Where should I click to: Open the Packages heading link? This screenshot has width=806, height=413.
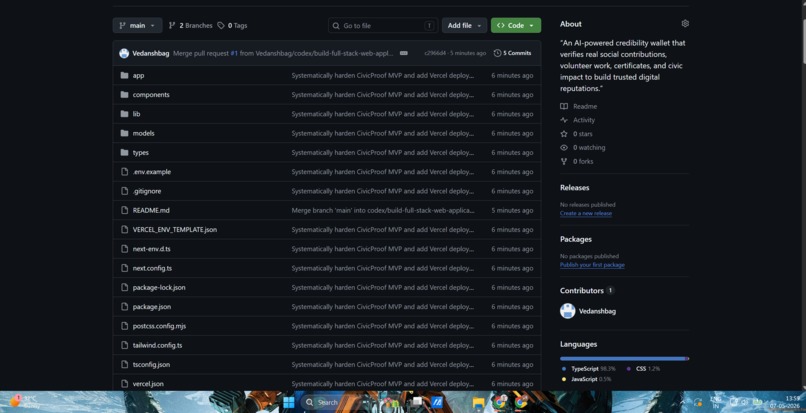click(576, 240)
